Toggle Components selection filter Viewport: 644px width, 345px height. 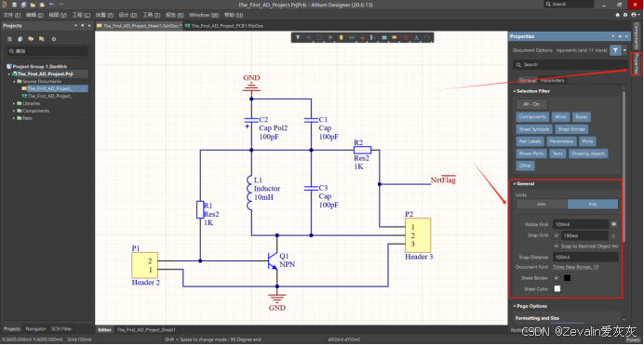[532, 117]
